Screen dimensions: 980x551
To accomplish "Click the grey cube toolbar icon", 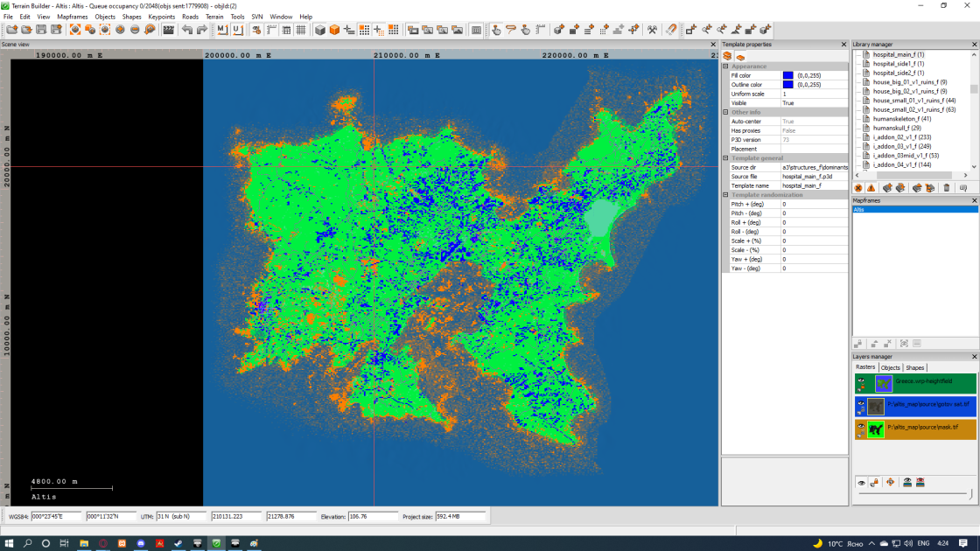I will click(320, 30).
